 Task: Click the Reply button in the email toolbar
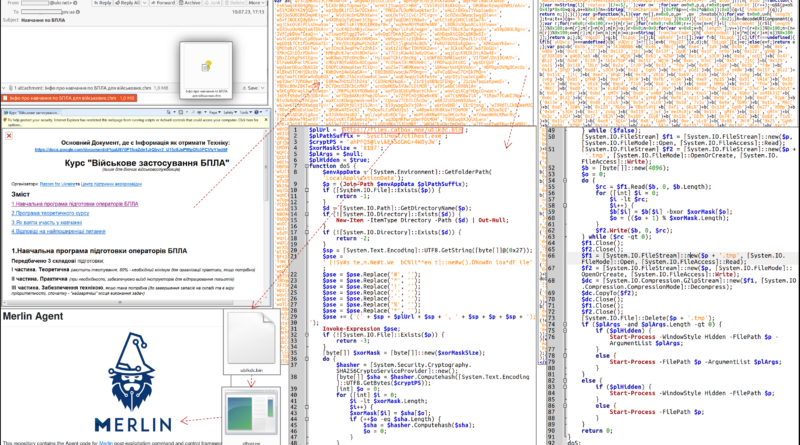pyautogui.click(x=102, y=3)
